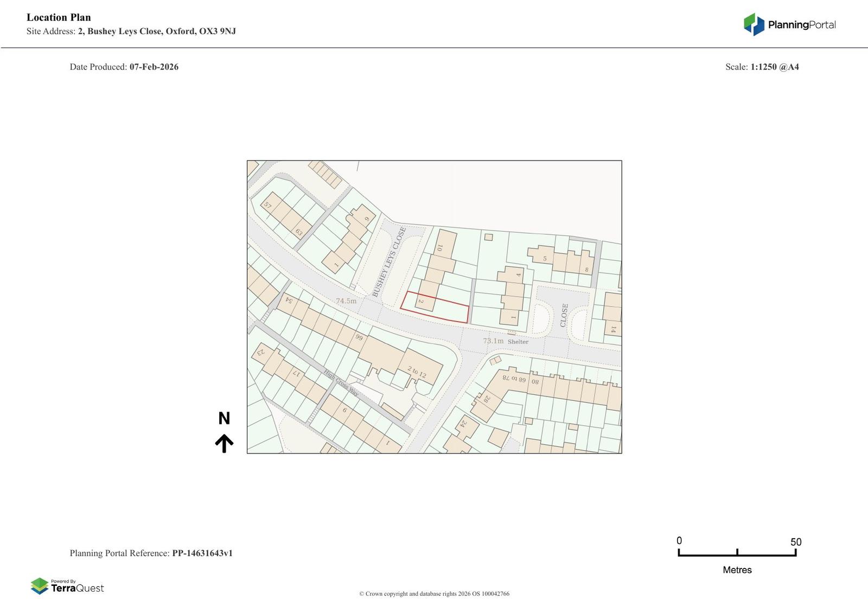Click the TerraQuest layered logo icon

tap(40, 586)
